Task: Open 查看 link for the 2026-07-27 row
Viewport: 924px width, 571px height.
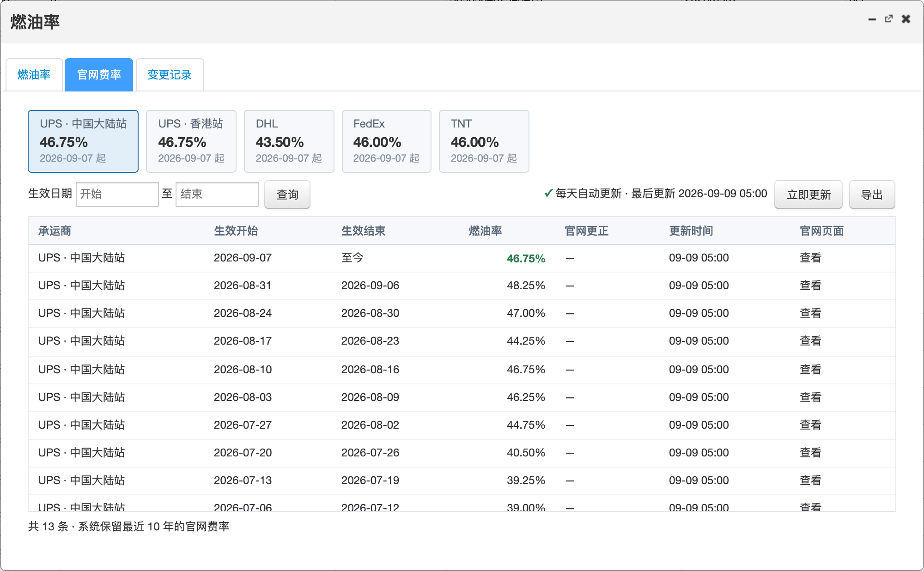Action: [810, 425]
